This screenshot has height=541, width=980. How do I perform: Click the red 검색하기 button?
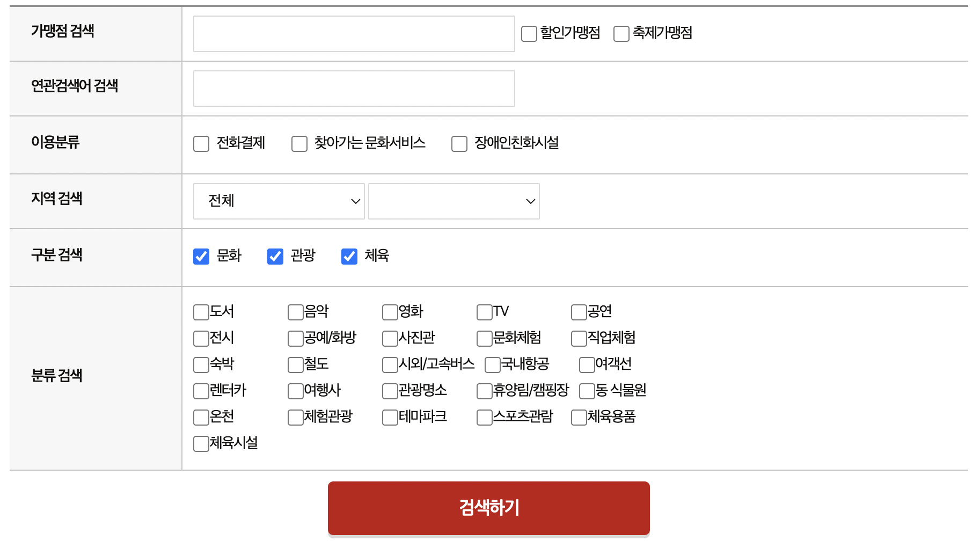[x=488, y=508]
